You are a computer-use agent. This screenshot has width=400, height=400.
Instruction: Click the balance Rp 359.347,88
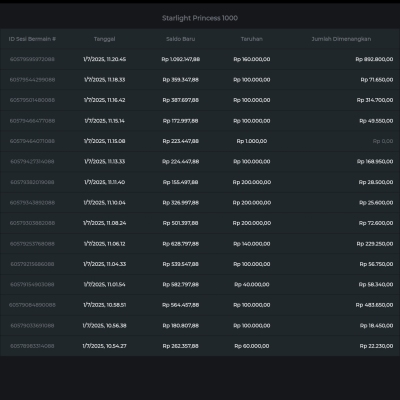[180, 80]
